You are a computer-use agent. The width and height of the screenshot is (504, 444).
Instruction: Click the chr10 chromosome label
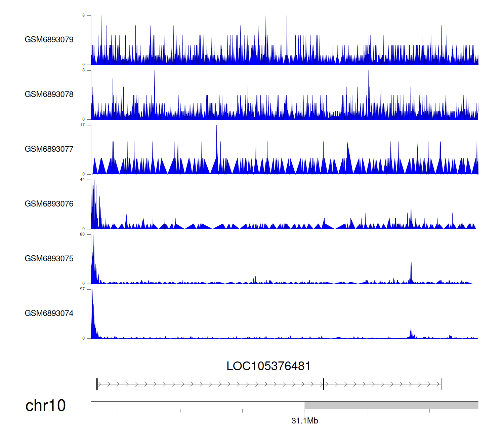tap(45, 406)
